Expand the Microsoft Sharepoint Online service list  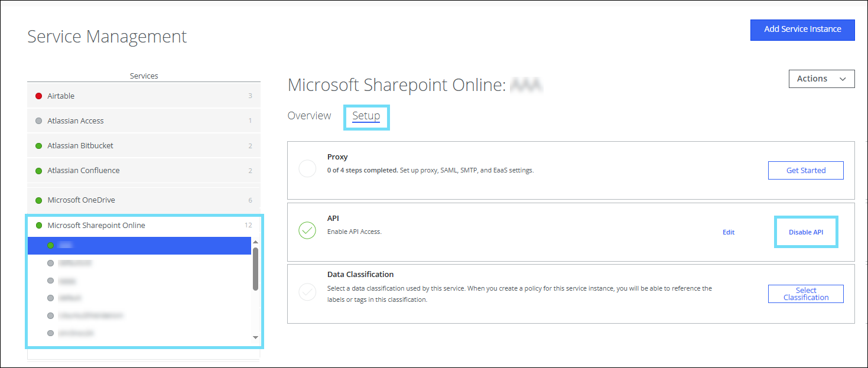pyautogui.click(x=96, y=225)
